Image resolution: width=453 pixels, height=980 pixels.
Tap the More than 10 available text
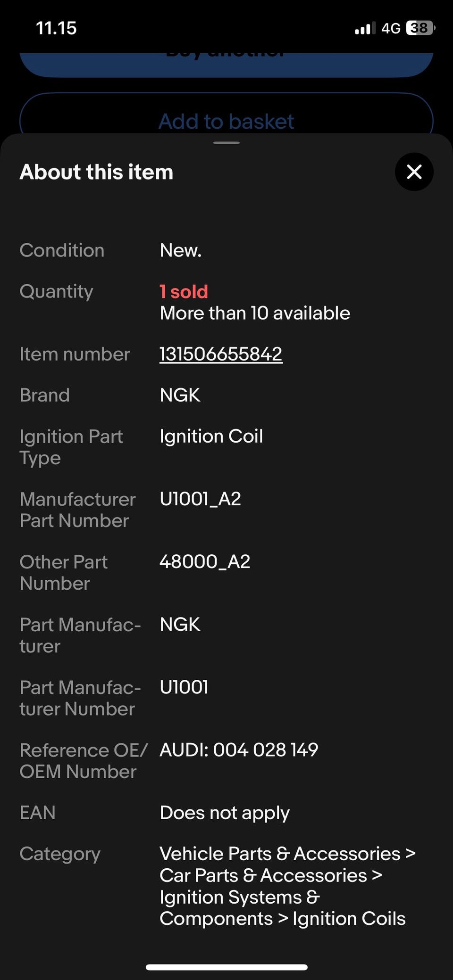click(255, 313)
